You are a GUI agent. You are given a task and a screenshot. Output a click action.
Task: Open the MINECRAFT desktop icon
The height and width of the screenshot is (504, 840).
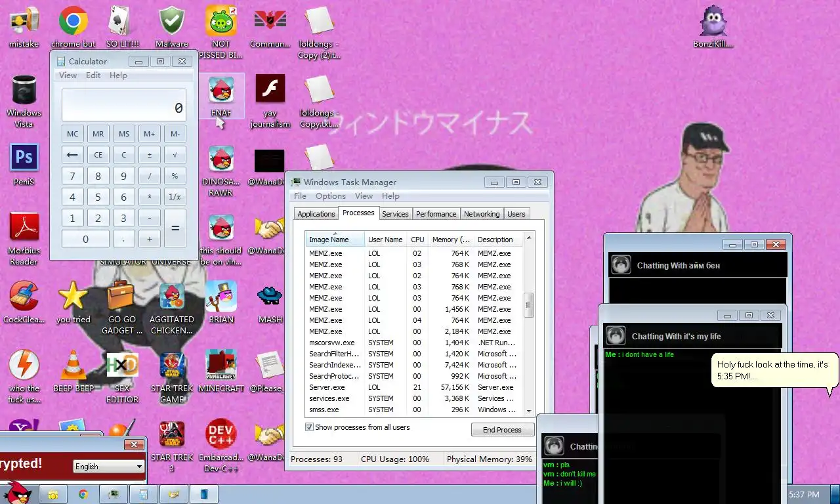tap(221, 371)
